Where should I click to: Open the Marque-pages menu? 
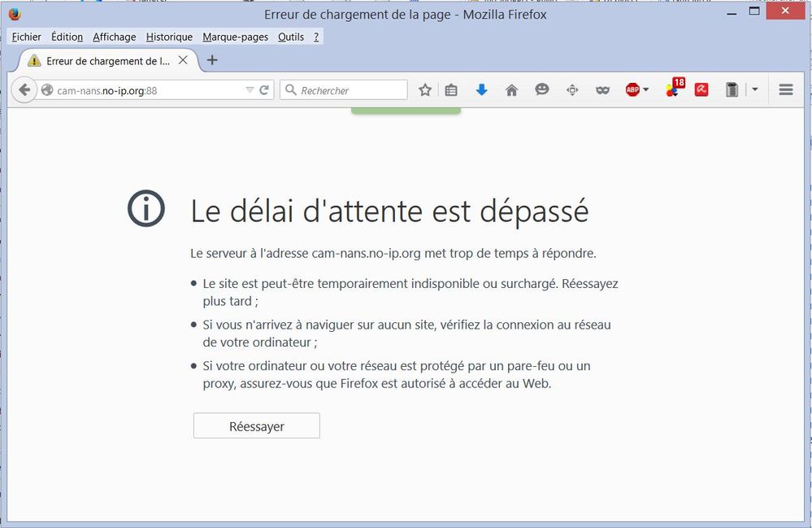[x=236, y=37]
